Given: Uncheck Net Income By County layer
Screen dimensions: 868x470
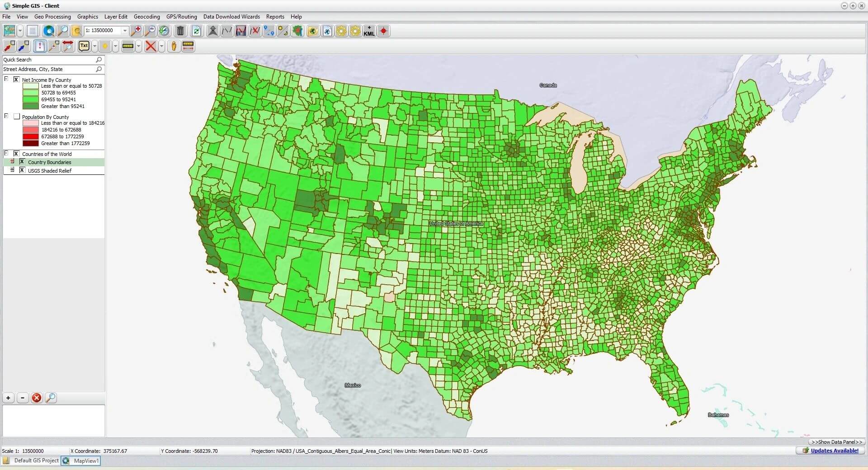Looking at the screenshot, I should coord(16,80).
